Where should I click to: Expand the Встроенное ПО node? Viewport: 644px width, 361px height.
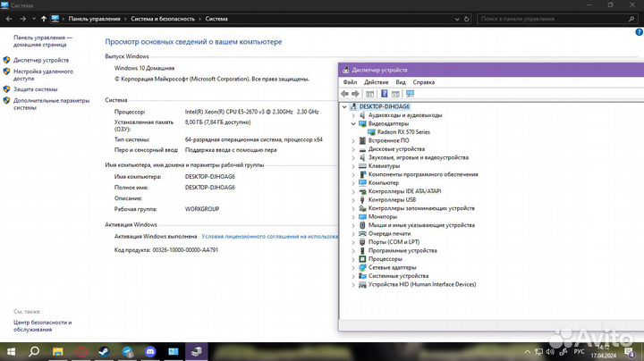pos(353,140)
